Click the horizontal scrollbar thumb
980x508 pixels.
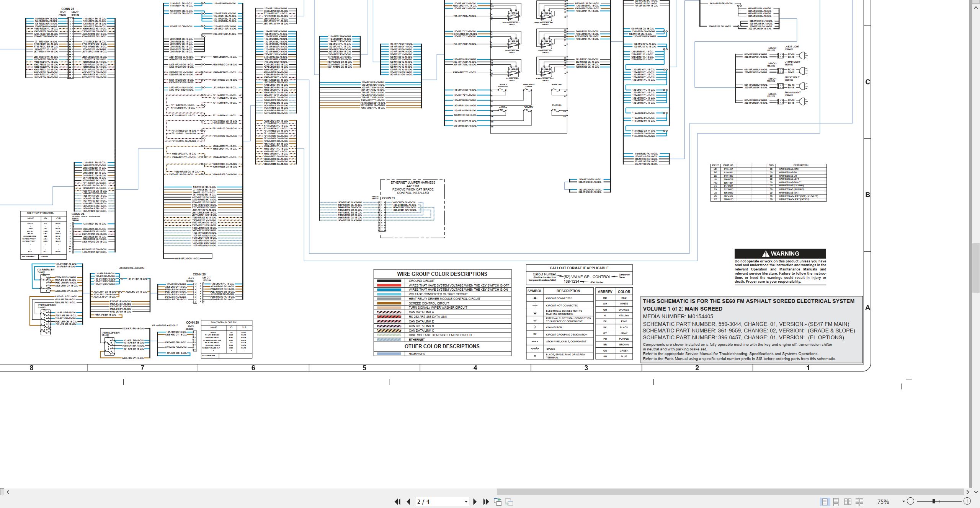pos(730,492)
